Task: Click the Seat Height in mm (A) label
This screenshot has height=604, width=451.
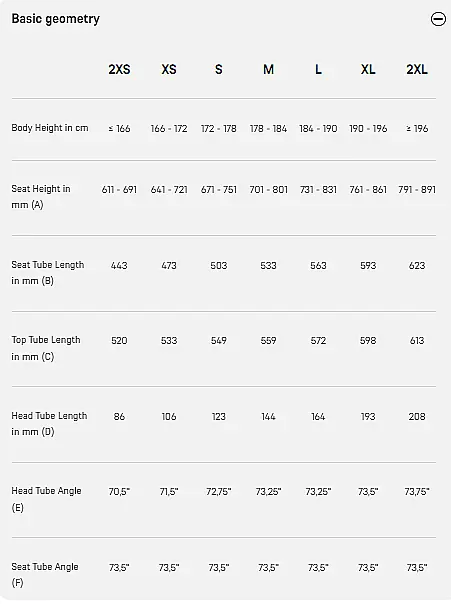Action: pyautogui.click(x=41, y=196)
